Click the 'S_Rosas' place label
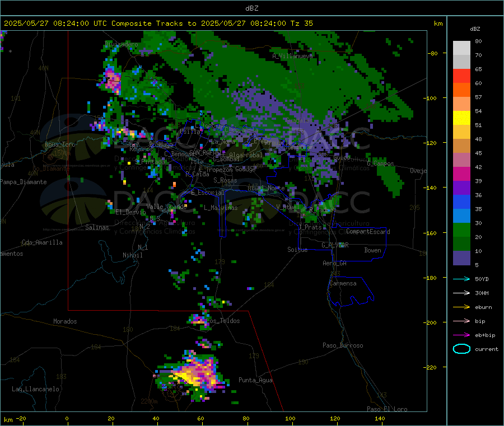 tap(225, 180)
